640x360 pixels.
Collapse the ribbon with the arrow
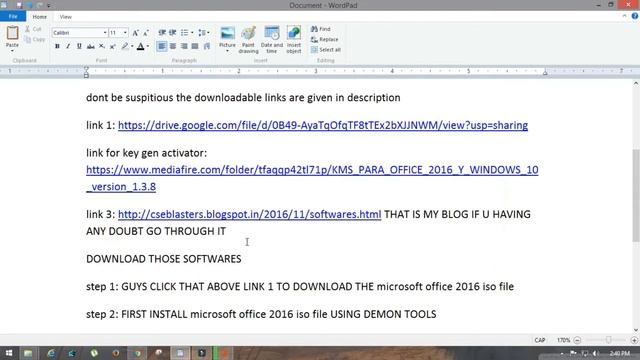(x=624, y=16)
